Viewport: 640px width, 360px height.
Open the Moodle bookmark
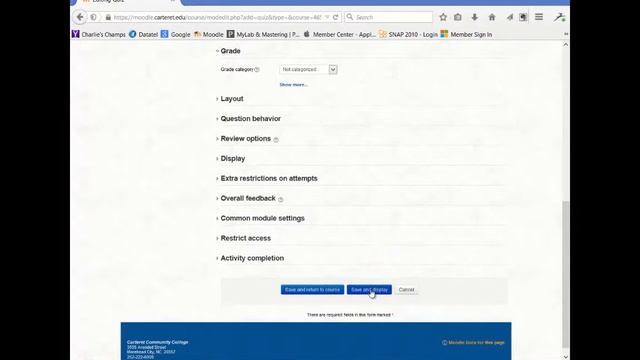[209, 34]
